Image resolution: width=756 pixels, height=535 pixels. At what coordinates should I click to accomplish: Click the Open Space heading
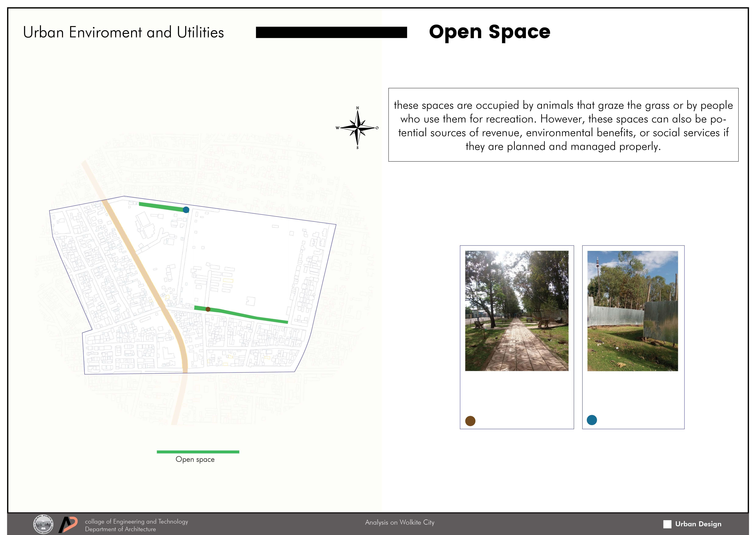489,32
